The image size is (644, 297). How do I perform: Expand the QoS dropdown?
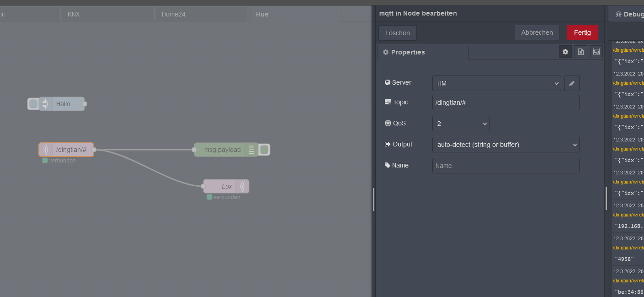460,124
